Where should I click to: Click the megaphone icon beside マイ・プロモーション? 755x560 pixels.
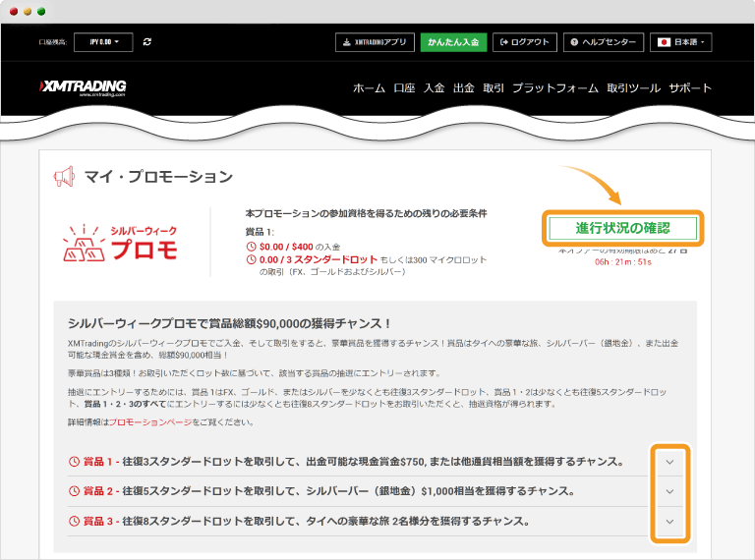pyautogui.click(x=64, y=177)
